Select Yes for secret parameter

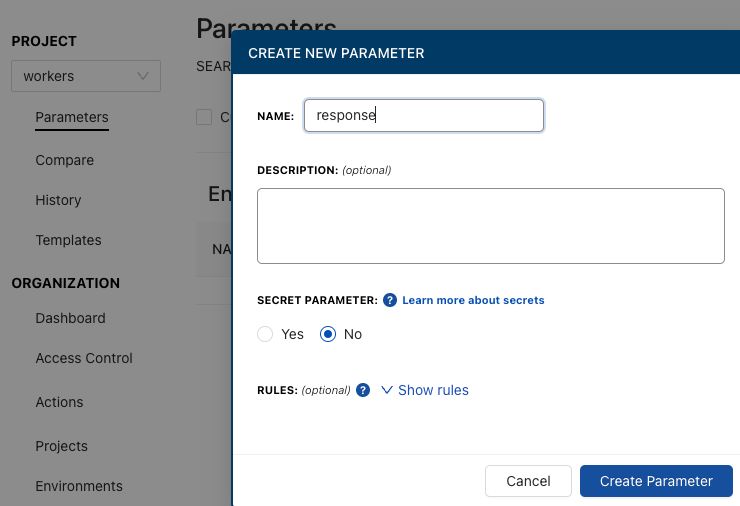click(265, 334)
